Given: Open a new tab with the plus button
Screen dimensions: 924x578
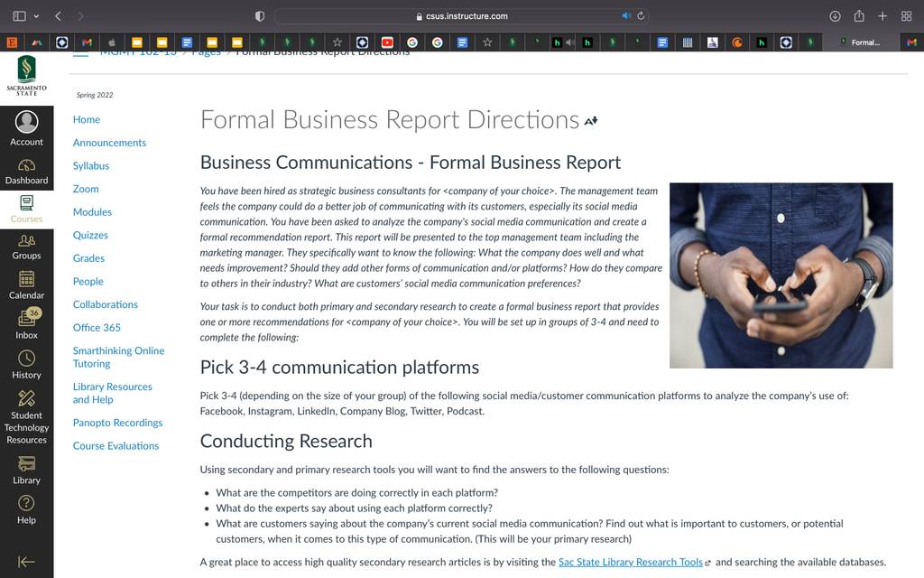Looking at the screenshot, I should pyautogui.click(x=882, y=16).
